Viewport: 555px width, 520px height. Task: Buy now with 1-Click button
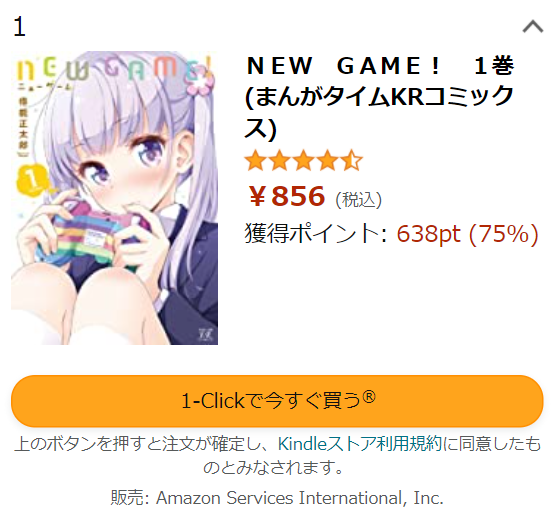[x=277, y=401]
